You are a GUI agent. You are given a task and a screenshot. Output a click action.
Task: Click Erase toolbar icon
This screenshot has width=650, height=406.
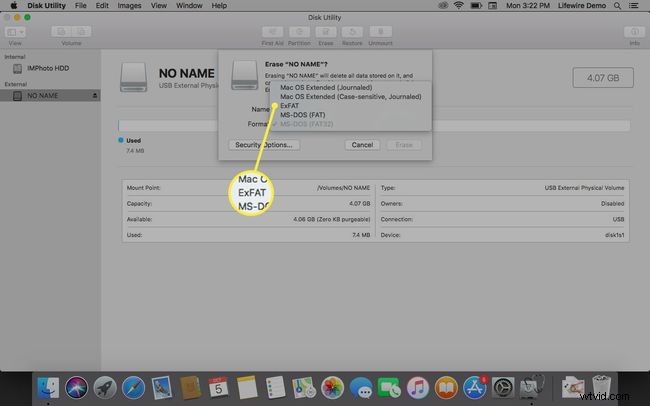click(x=326, y=32)
